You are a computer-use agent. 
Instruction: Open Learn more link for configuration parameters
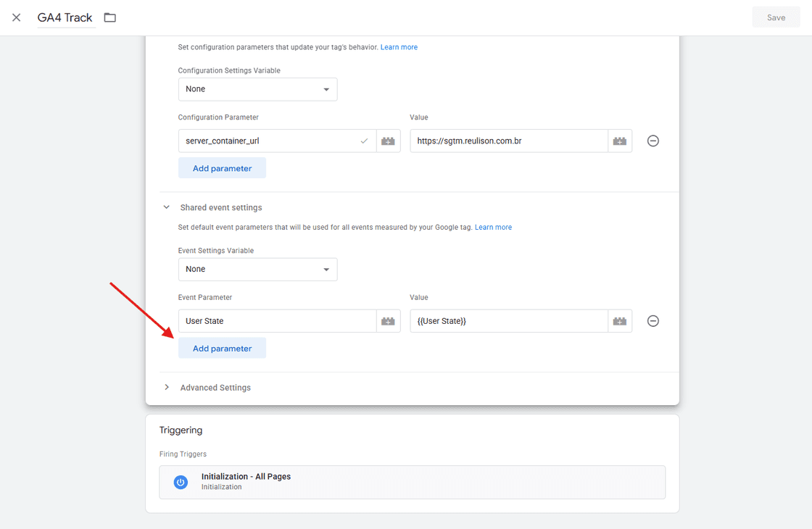399,47
